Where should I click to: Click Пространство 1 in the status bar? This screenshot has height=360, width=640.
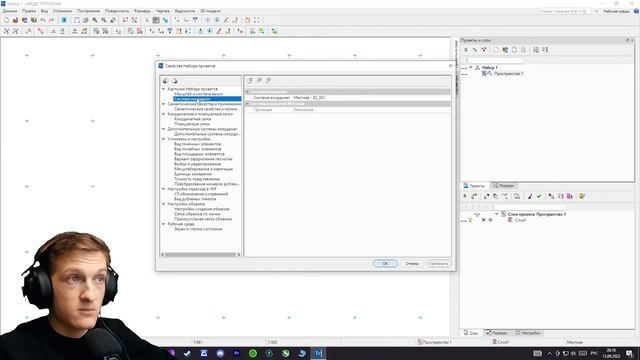click(434, 342)
